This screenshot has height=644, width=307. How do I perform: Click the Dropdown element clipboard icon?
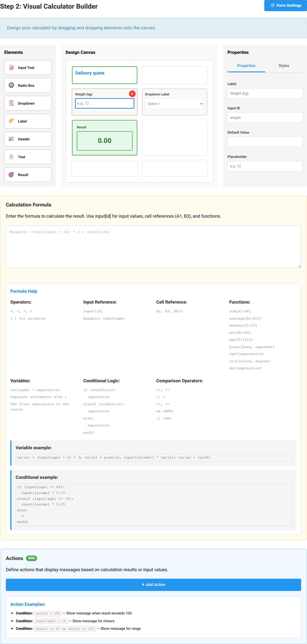[11, 103]
